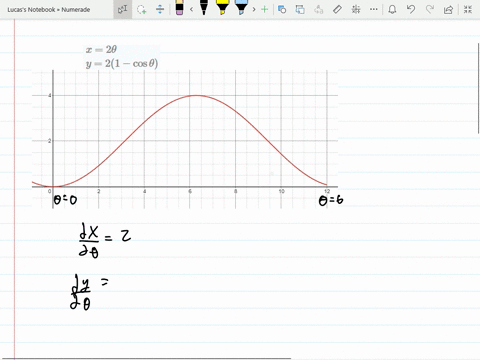
Task: Click the Ink to Shape icon
Action: pyautogui.click(x=300, y=9)
